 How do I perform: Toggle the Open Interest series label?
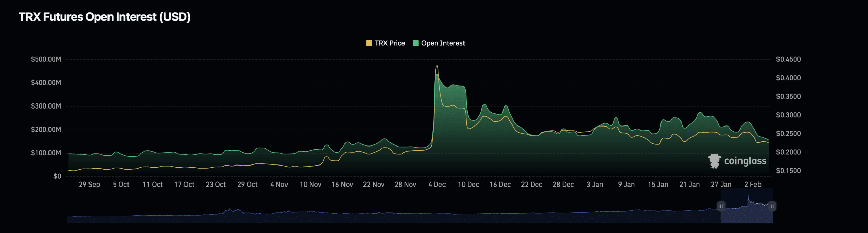point(443,43)
